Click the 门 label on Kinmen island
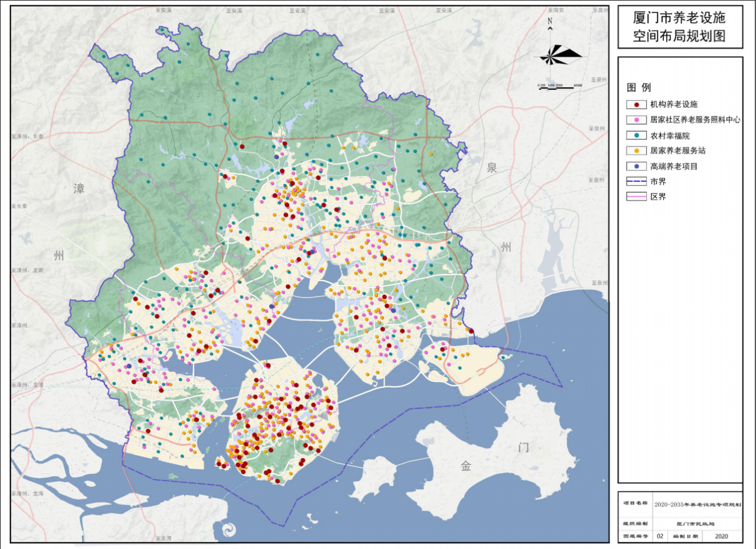Image resolution: width=756 pixels, height=549 pixels. [523, 447]
